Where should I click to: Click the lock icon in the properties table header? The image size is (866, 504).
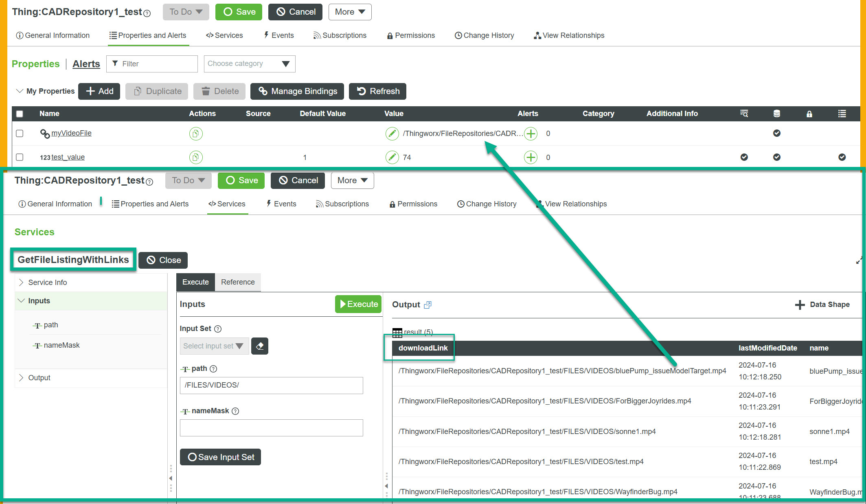809,114
